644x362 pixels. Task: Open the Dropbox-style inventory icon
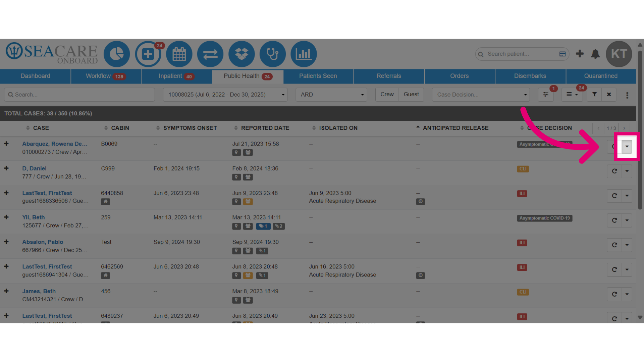(x=241, y=54)
